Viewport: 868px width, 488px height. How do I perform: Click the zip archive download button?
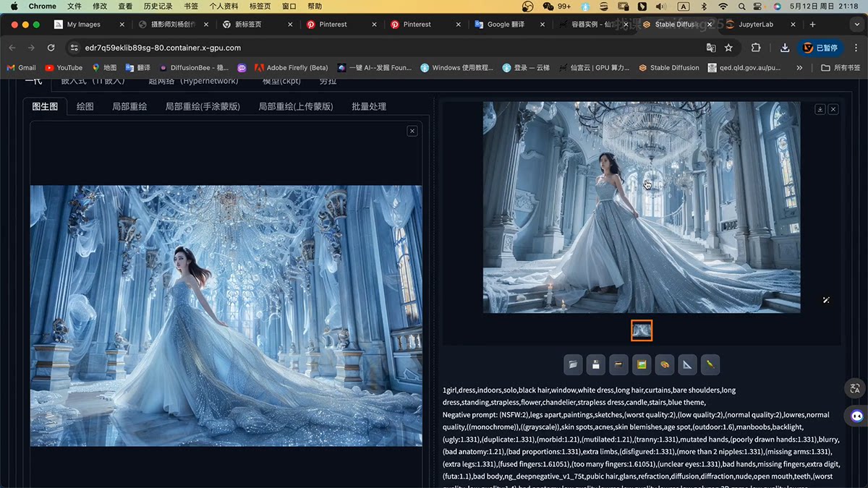(x=618, y=364)
